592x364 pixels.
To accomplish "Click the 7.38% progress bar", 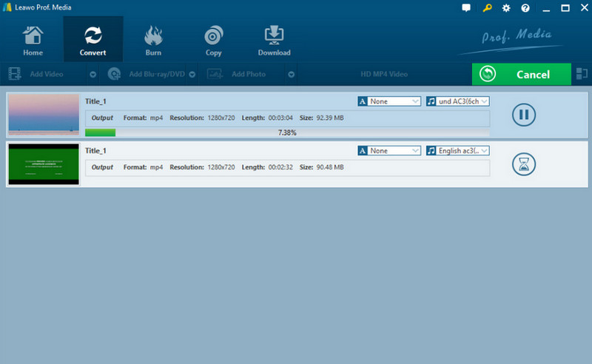I will pyautogui.click(x=287, y=132).
